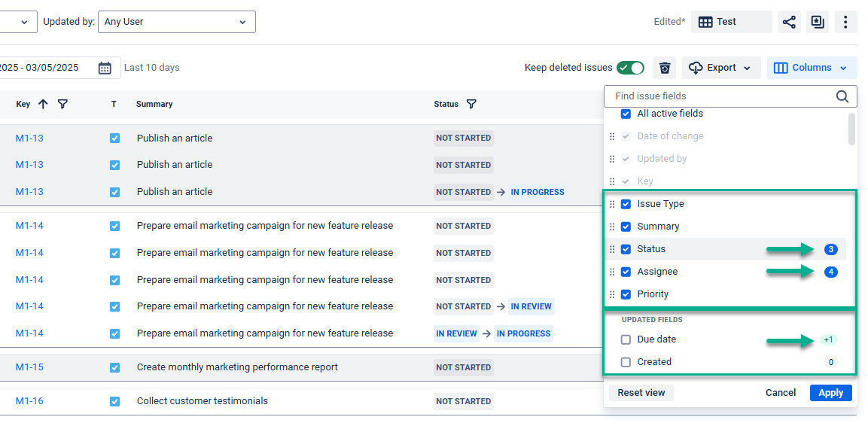868x423 pixels.
Task: Open the Updated by Any User dropdown
Action: coord(176,22)
